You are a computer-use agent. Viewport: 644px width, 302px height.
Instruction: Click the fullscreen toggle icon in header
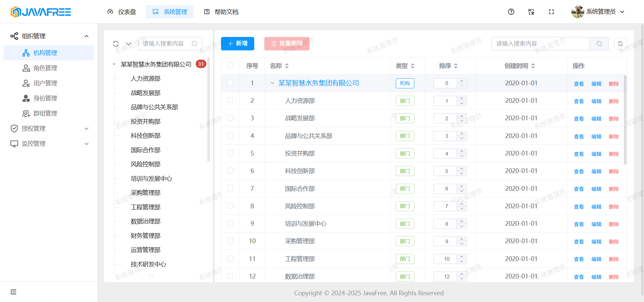pyautogui.click(x=551, y=12)
